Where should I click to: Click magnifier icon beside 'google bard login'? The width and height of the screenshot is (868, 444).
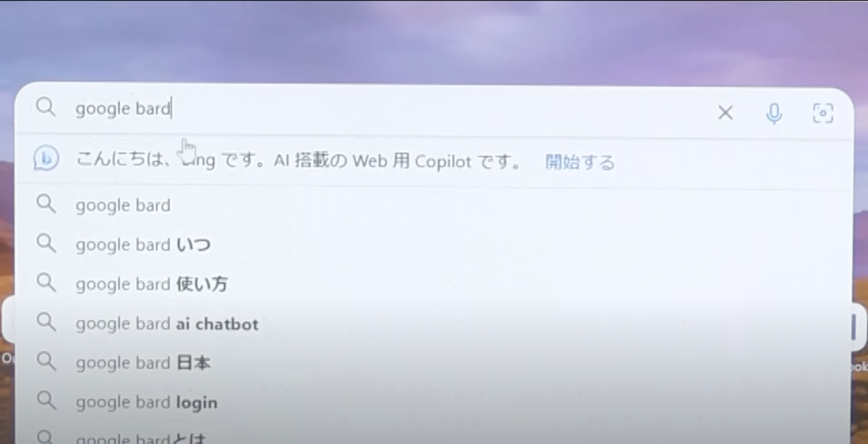click(x=46, y=401)
